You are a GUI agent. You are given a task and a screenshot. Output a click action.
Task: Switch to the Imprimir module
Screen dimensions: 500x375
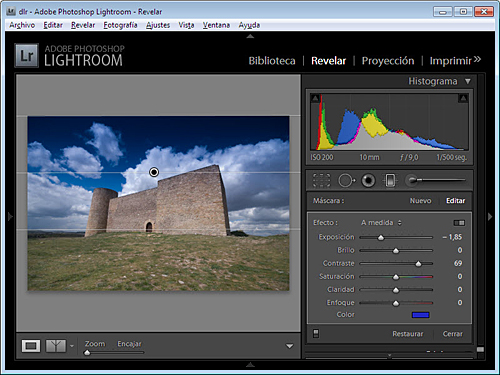pyautogui.click(x=451, y=61)
